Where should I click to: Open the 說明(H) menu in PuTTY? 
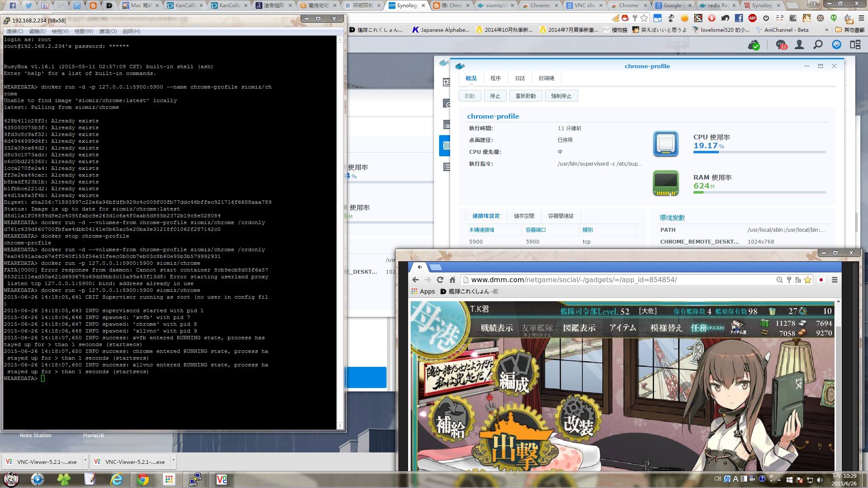click(x=131, y=31)
